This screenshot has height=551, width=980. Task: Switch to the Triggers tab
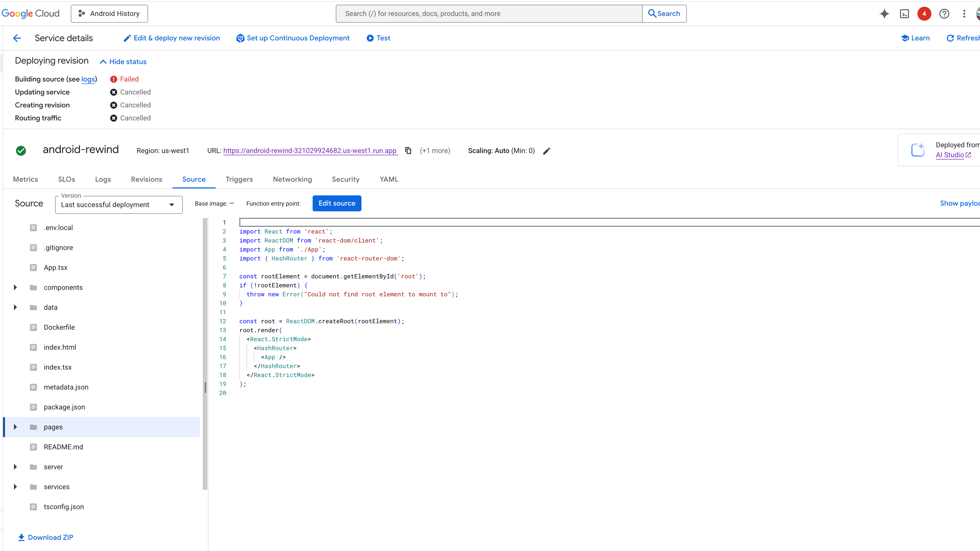(x=239, y=179)
